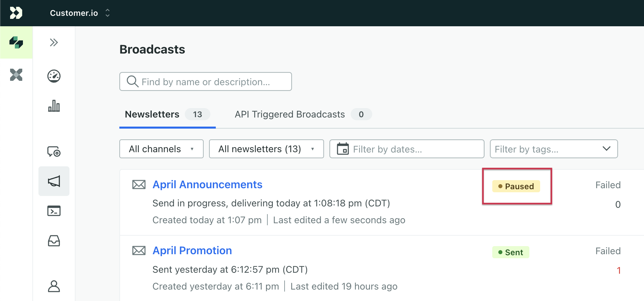Switch to the green Journeys product icon
This screenshot has width=644, height=301.
16,42
